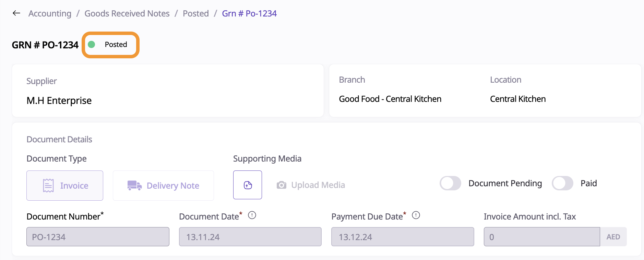Open the attached supporting media file icon
This screenshot has width=644, height=260.
tap(248, 185)
